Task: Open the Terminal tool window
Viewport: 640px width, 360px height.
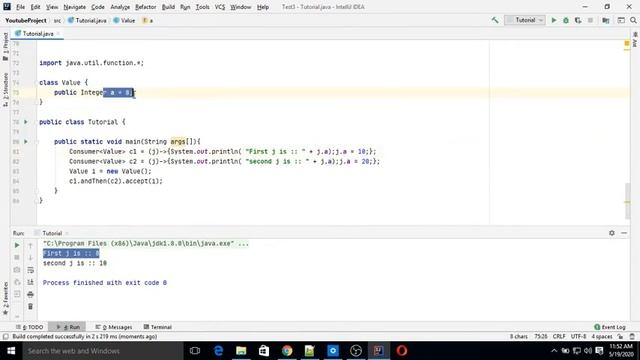Action: [158, 327]
